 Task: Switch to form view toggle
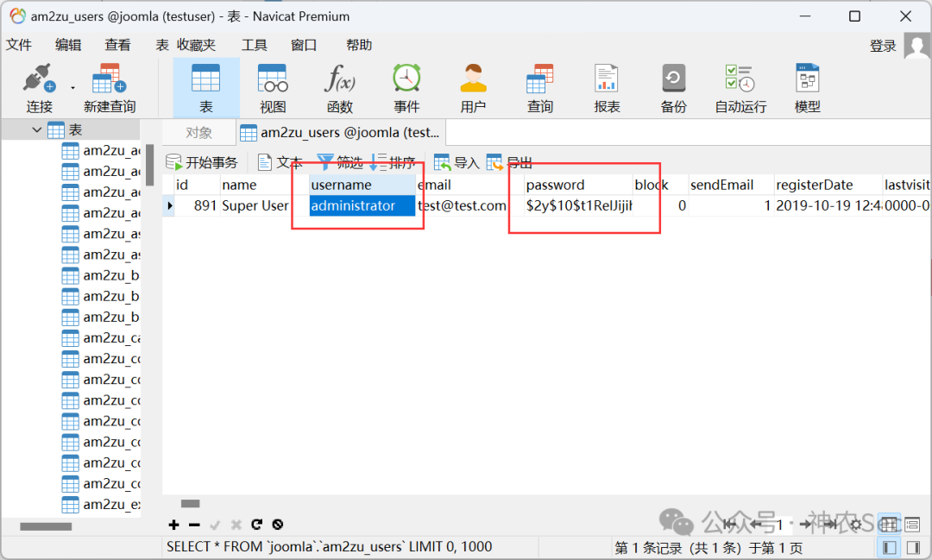click(912, 525)
